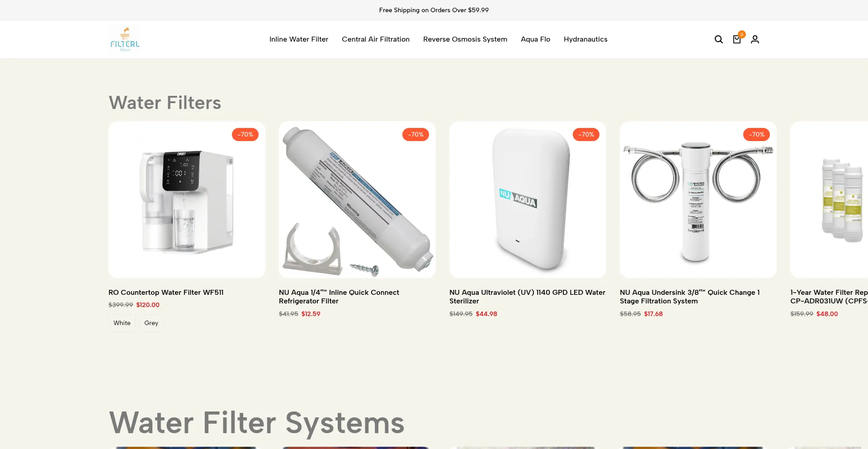The image size is (868, 449).
Task: Go to Reverse Osmosis System category
Action: (465, 39)
